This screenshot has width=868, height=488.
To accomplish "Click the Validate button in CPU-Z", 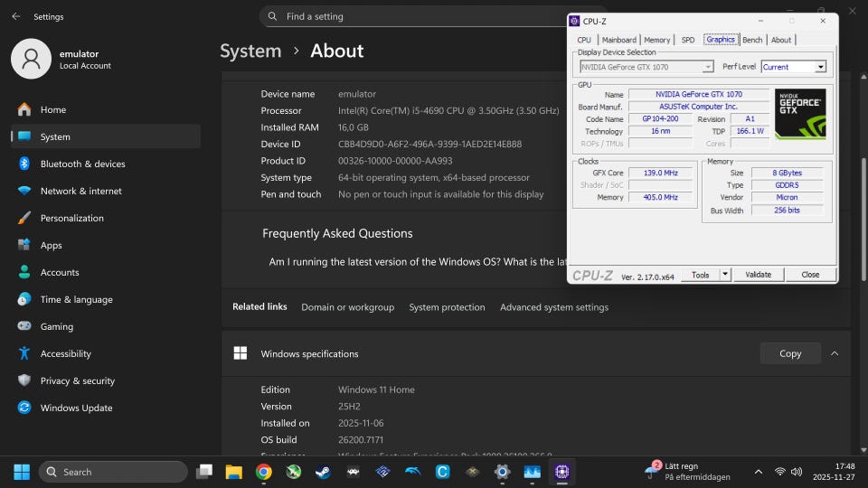I will [758, 275].
